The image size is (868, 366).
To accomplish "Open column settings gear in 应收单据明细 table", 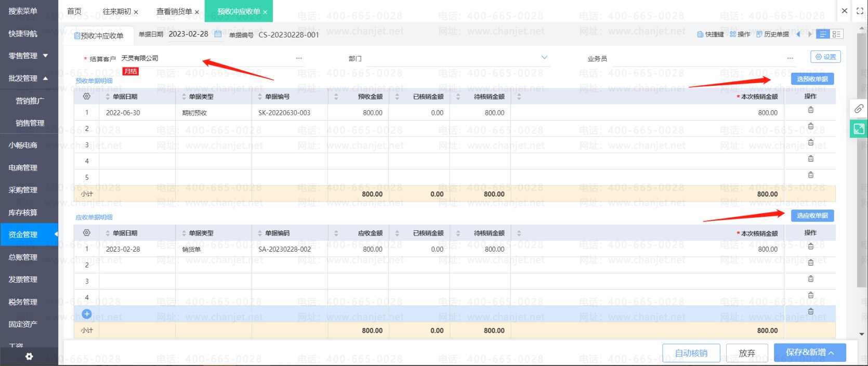I will [x=87, y=233].
